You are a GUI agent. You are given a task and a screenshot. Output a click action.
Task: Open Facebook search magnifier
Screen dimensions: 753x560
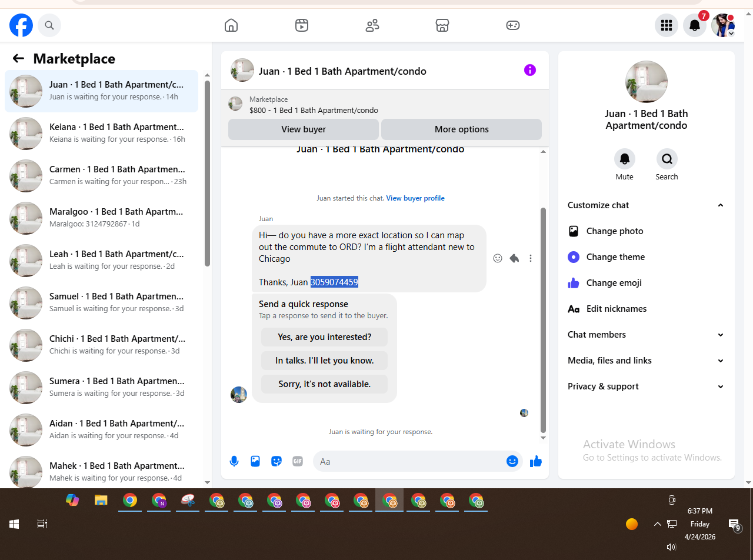click(x=49, y=25)
